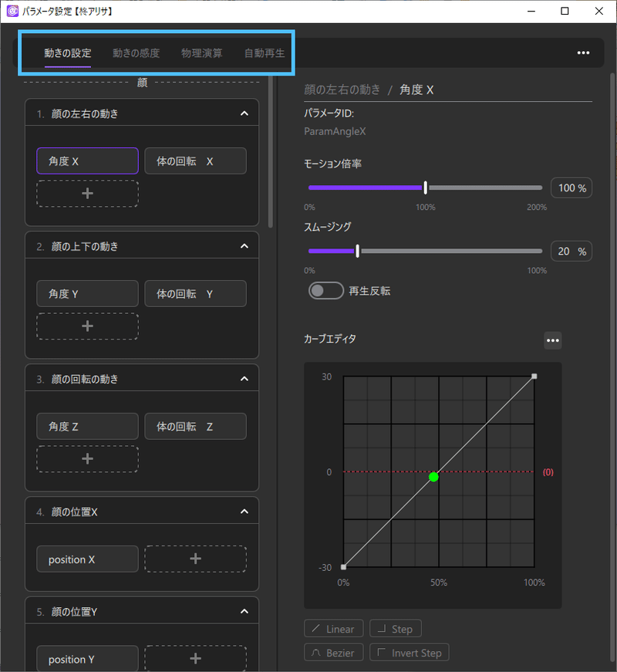Edit the スムージング 20 % value field
The height and width of the screenshot is (672, 617).
point(571,252)
